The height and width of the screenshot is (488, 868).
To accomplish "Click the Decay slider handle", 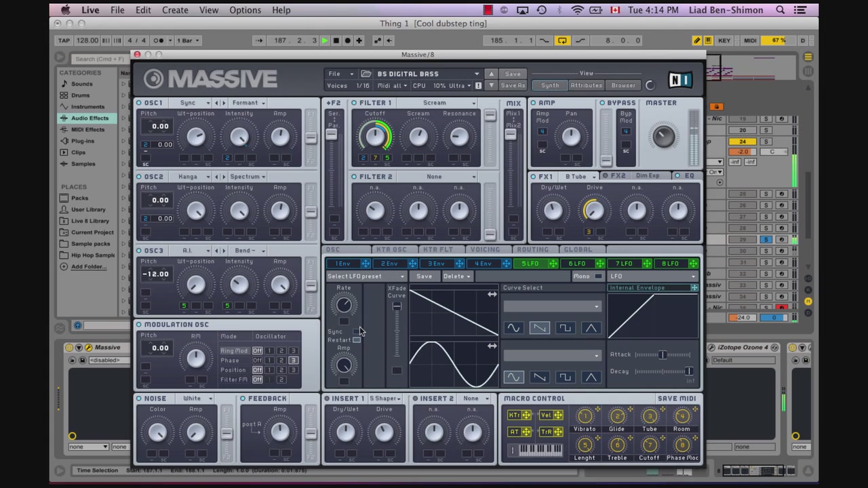I will point(689,371).
